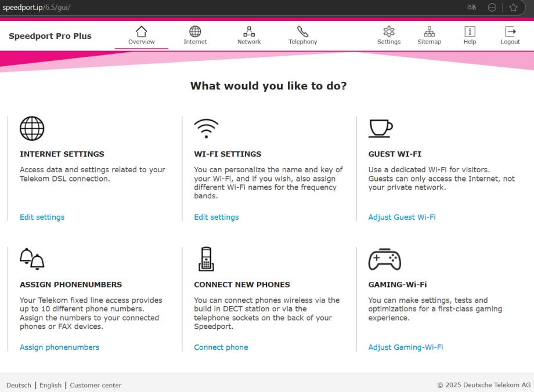Click the CONNECT NEW PHONES heading
The width and height of the screenshot is (534, 392).
[x=242, y=285]
